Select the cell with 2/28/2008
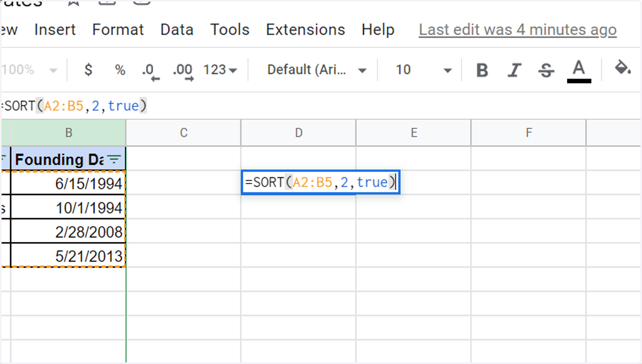 click(68, 231)
